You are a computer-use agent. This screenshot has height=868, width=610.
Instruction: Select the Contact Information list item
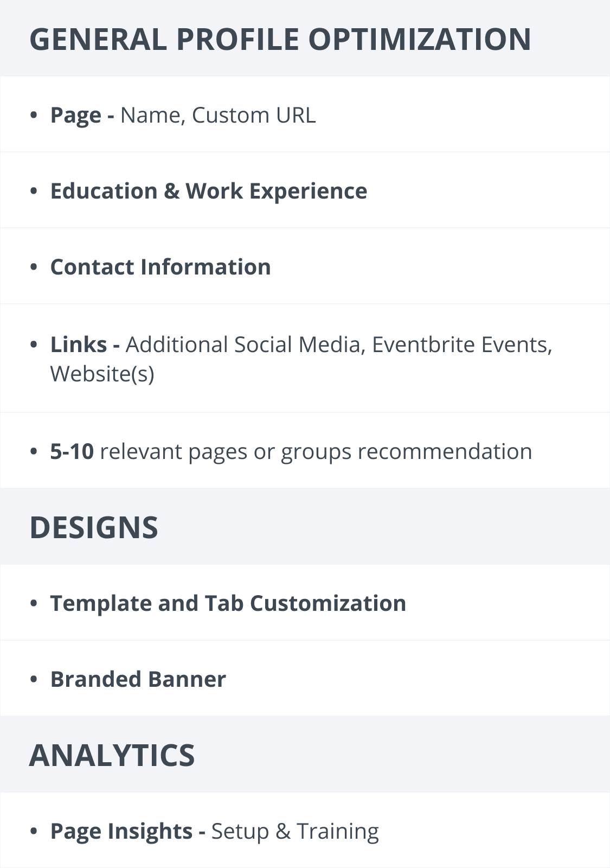(x=305, y=266)
